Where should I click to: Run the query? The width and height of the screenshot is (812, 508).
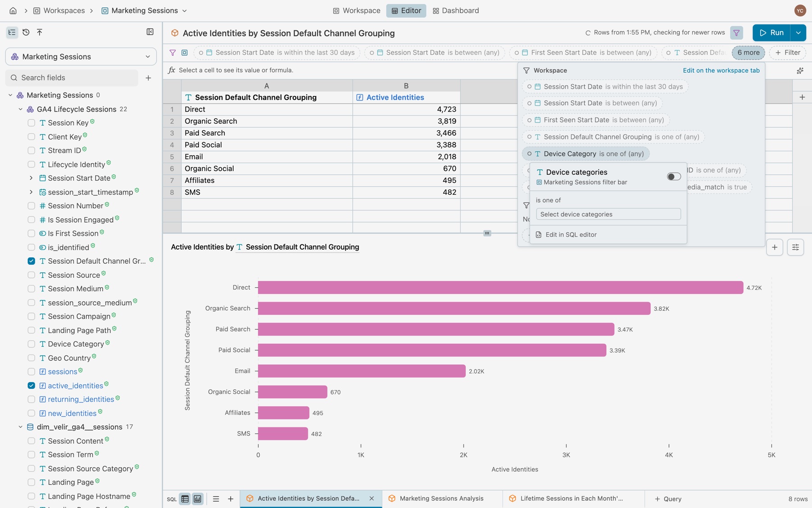pyautogui.click(x=771, y=33)
